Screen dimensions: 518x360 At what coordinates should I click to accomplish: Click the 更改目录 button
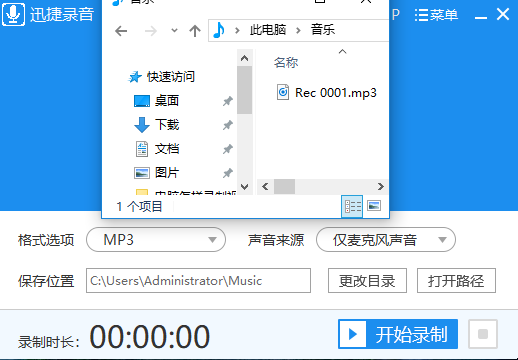[x=367, y=281]
